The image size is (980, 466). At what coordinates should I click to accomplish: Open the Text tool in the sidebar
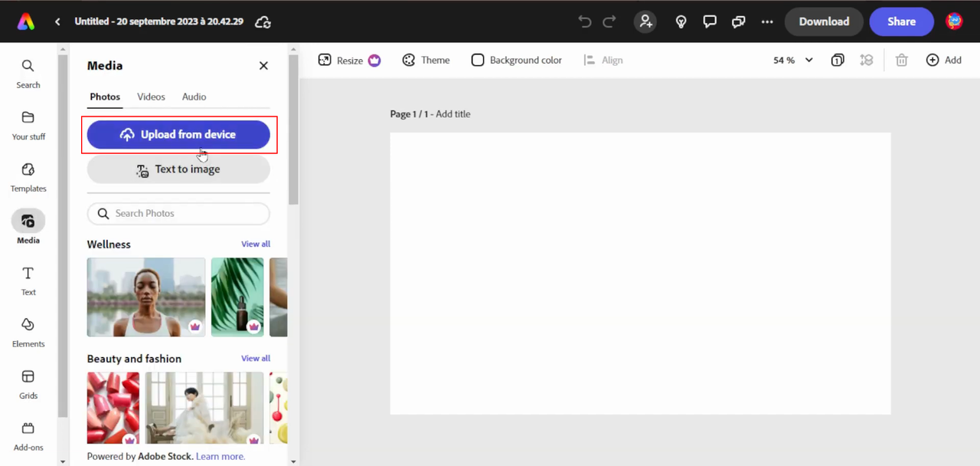click(28, 281)
